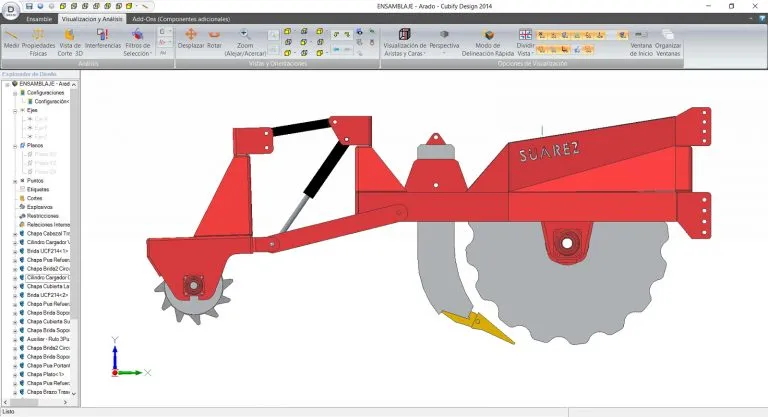
Task: Select Restricciones in the design explorer
Action: click(x=42, y=216)
